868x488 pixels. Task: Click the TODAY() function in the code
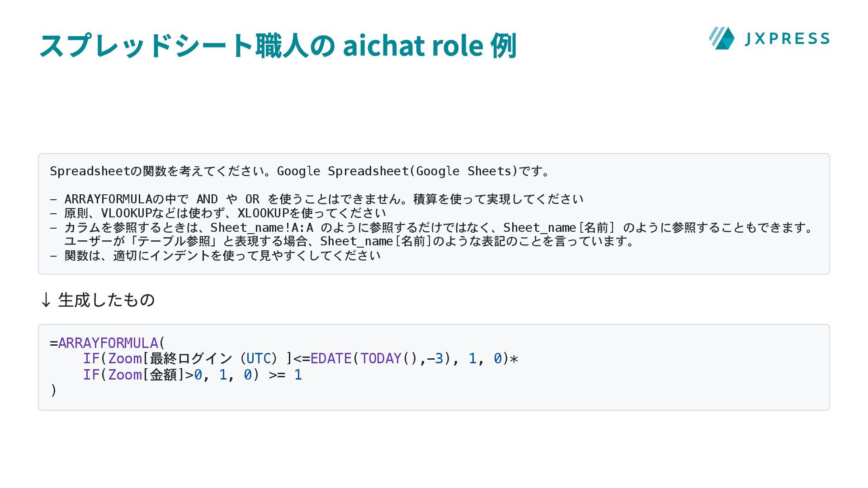tap(389, 359)
